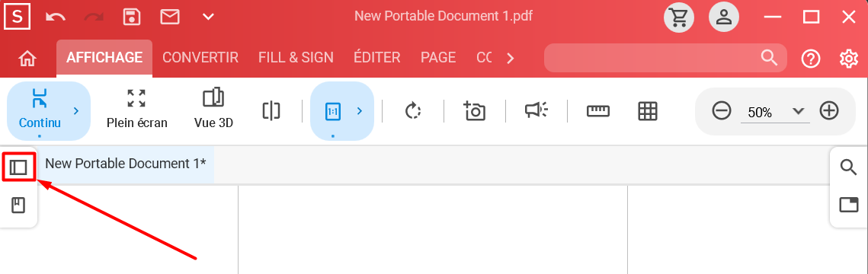
Task: Open the read aloud megaphone tool
Action: 536,110
